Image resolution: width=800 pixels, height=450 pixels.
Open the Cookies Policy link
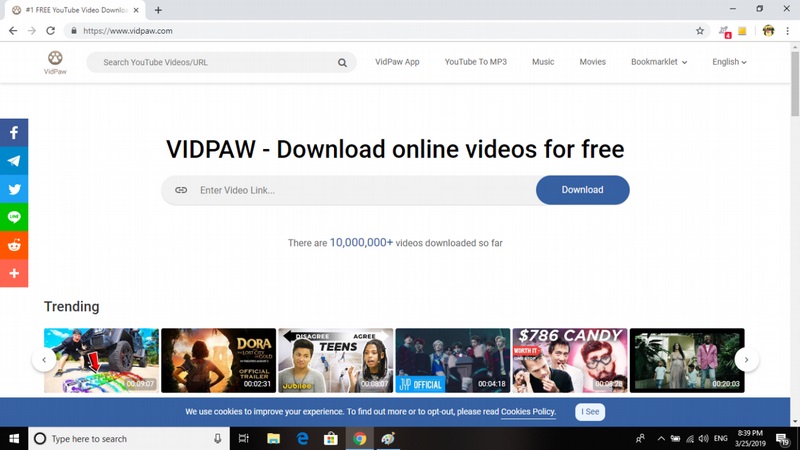(528, 412)
